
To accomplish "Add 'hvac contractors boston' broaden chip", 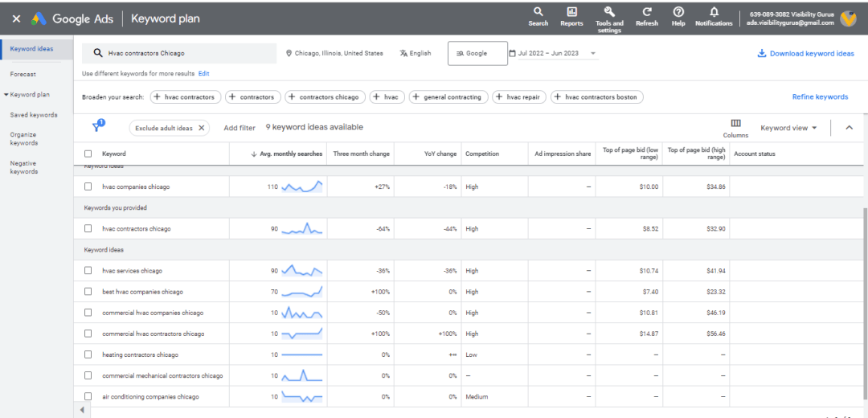I will (x=597, y=97).
